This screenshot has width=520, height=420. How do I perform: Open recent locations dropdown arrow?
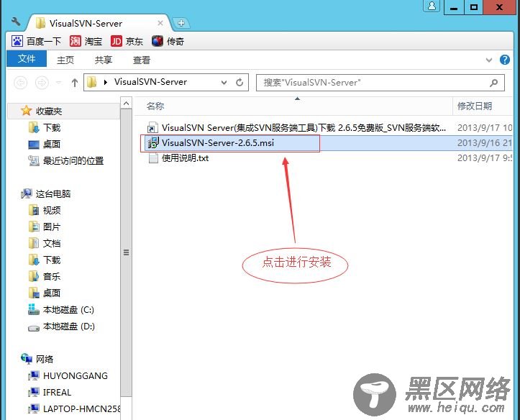pos(59,82)
